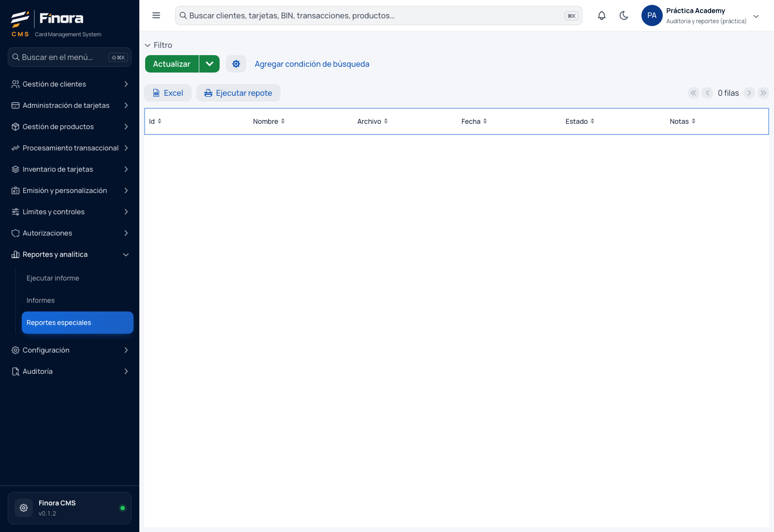774x532 pixels.
Task: Open the Práctica Academy user menu chevron
Action: 757,16
